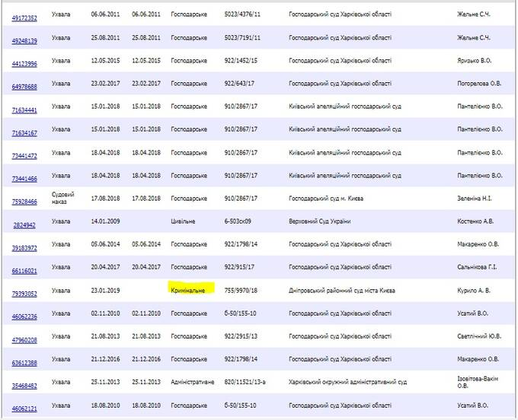Follow link 71634441
Screen dimensions: 518x420
tap(25, 110)
